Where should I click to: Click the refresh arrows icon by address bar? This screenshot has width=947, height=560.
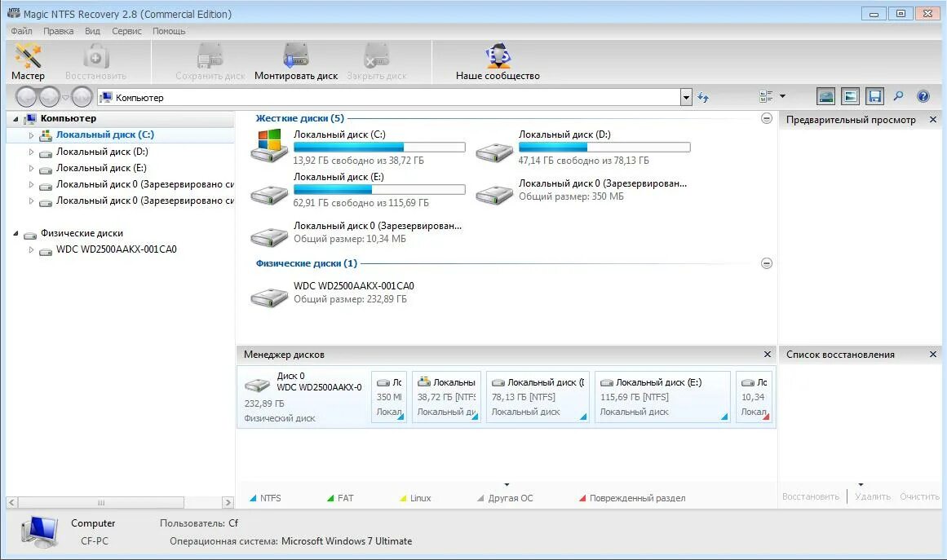point(703,97)
